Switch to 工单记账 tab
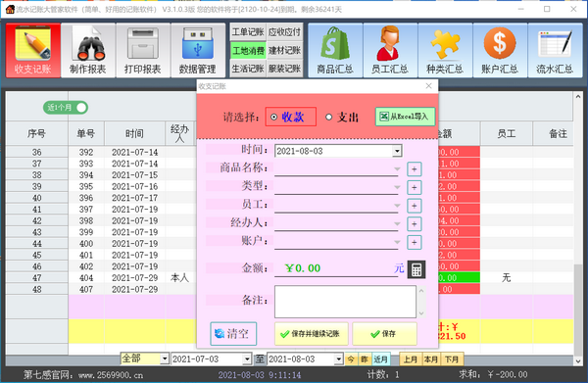This screenshot has width=588, height=383. [x=248, y=32]
